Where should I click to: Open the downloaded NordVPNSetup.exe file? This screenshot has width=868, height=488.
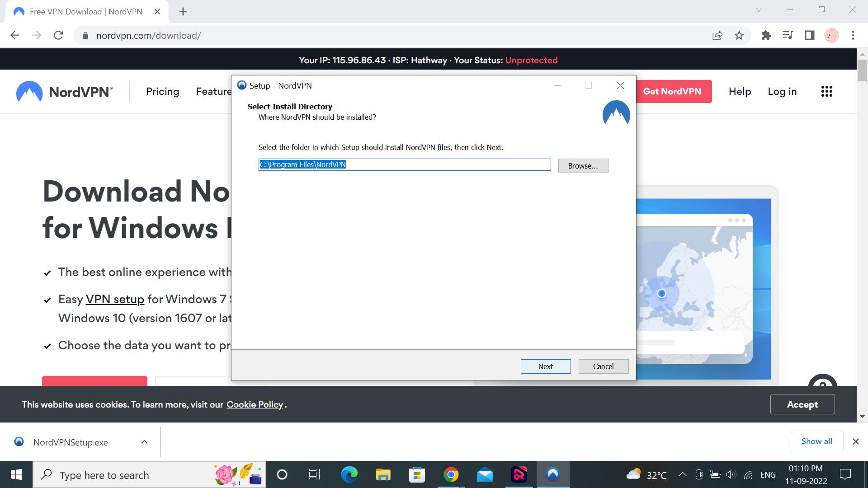click(x=71, y=442)
